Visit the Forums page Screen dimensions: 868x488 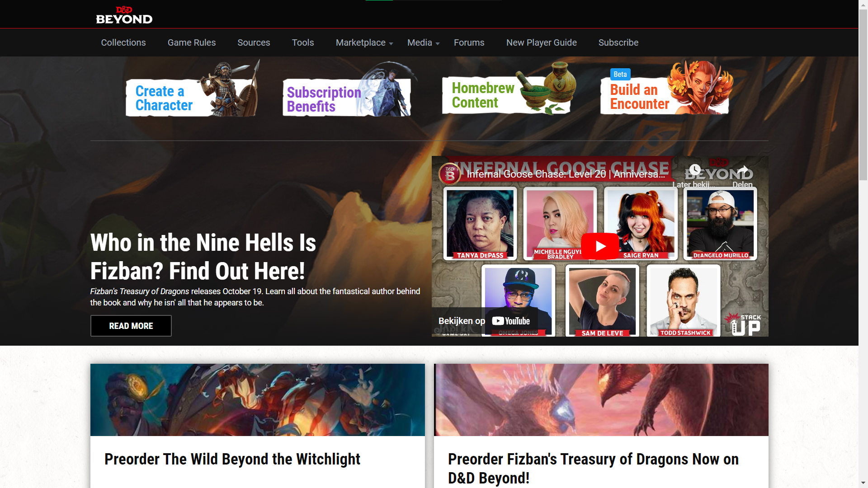(469, 42)
